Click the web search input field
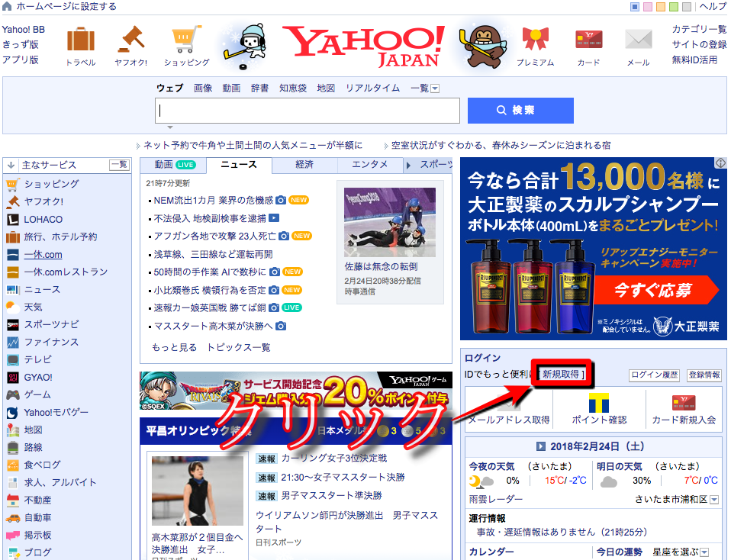This screenshot has width=731, height=560. [308, 111]
